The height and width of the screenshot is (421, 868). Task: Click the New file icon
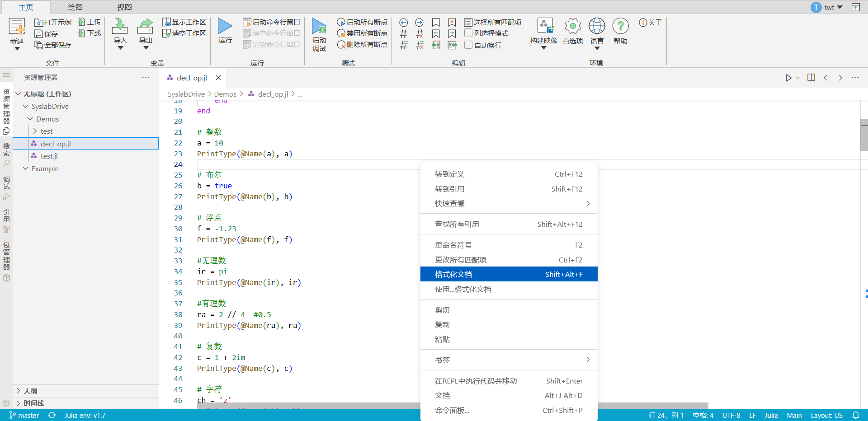(17, 27)
